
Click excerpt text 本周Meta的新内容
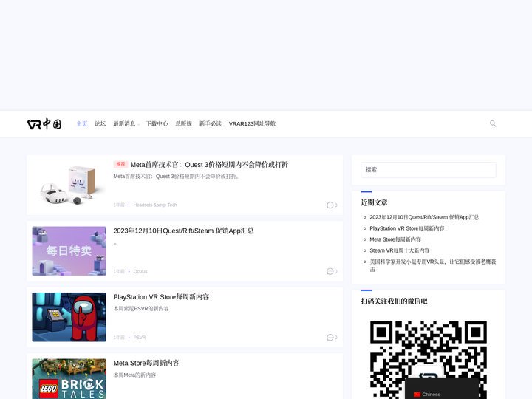tap(134, 375)
